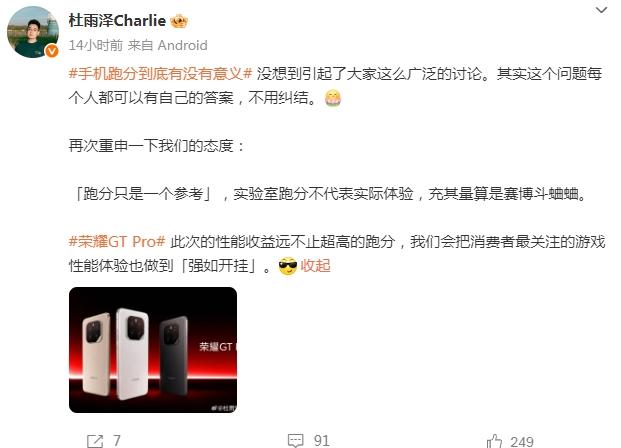621x448 pixels.
Task: Open the comments bubble icon
Action: coord(295,440)
